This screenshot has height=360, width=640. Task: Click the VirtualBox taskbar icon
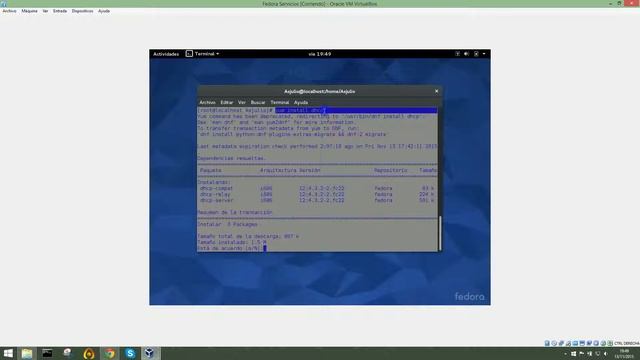(x=150, y=353)
